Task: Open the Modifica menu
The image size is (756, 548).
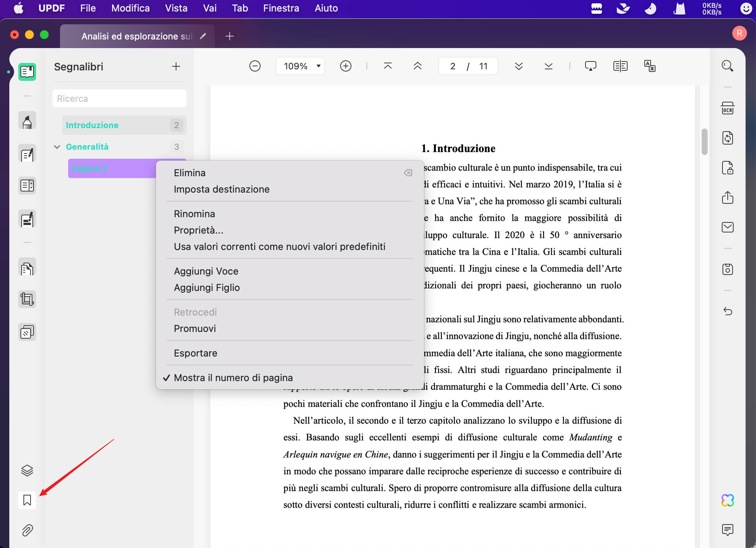Action: 130,8
